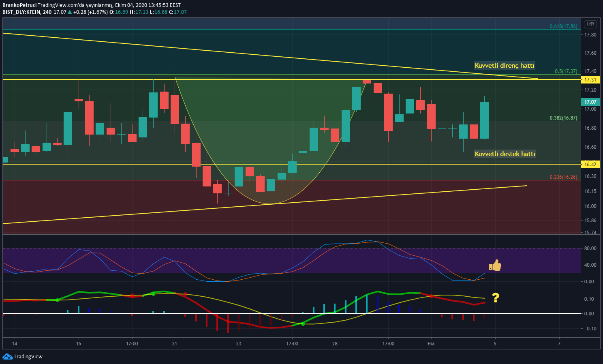
Task: Click the 16.42 yellow price axis tag
Action: pos(590,164)
